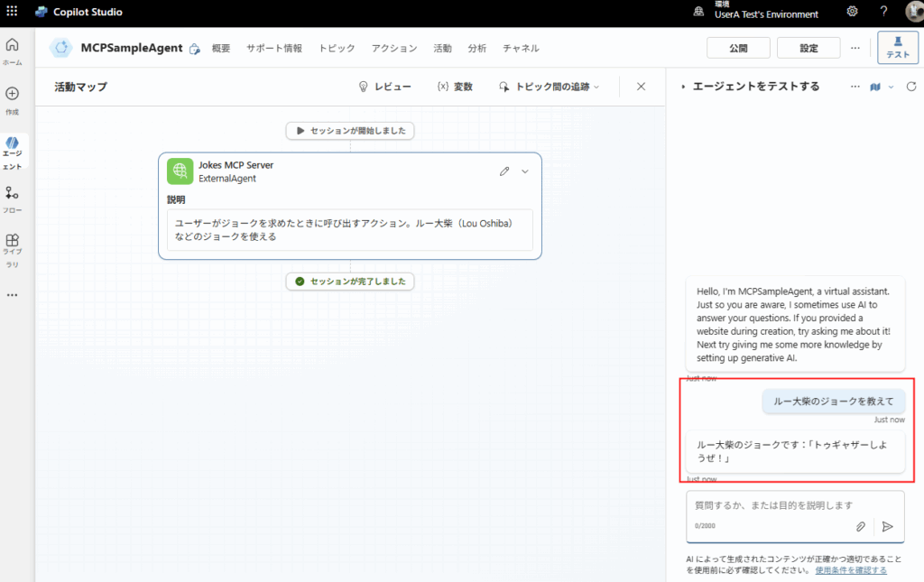Viewport: 924px width, 582px height.
Task: Click the MCPSampleAgent agent icon
Action: [60, 48]
